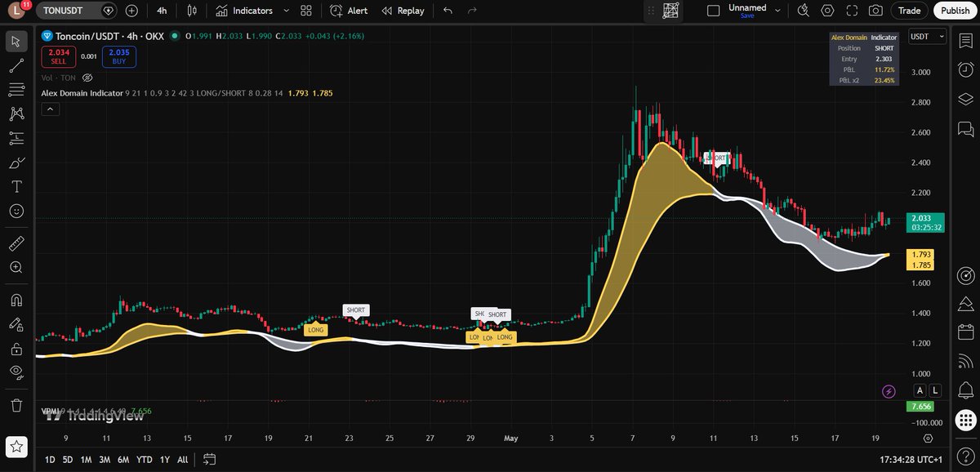Image resolution: width=980 pixels, height=472 pixels.
Task: Select the text annotation tool
Action: tap(16, 186)
